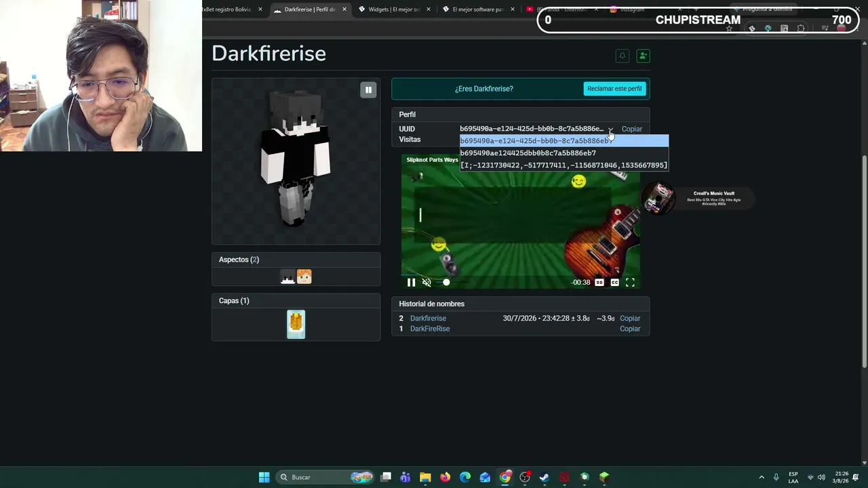868x488 pixels.
Task: Switch to the 'El mejor software' tab
Action: click(x=477, y=9)
